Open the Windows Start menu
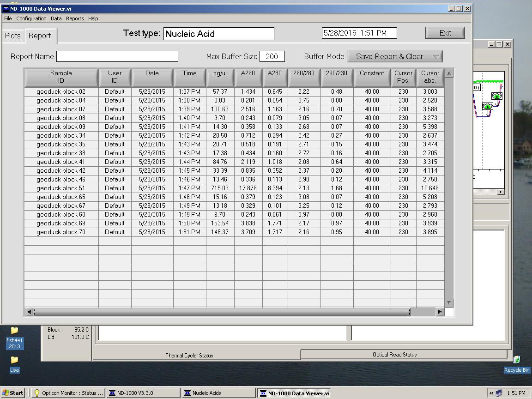 click(x=12, y=393)
